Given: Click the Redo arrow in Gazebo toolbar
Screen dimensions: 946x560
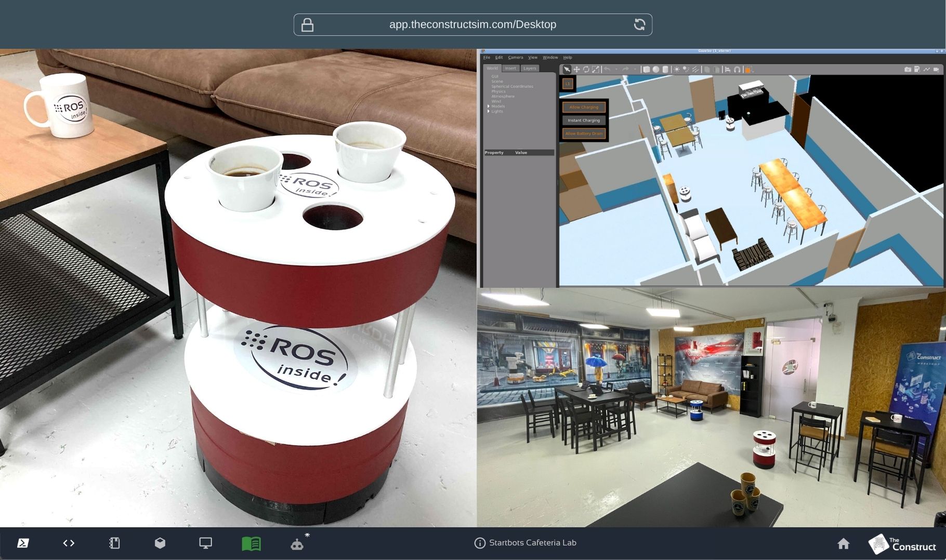Looking at the screenshot, I should [x=625, y=69].
